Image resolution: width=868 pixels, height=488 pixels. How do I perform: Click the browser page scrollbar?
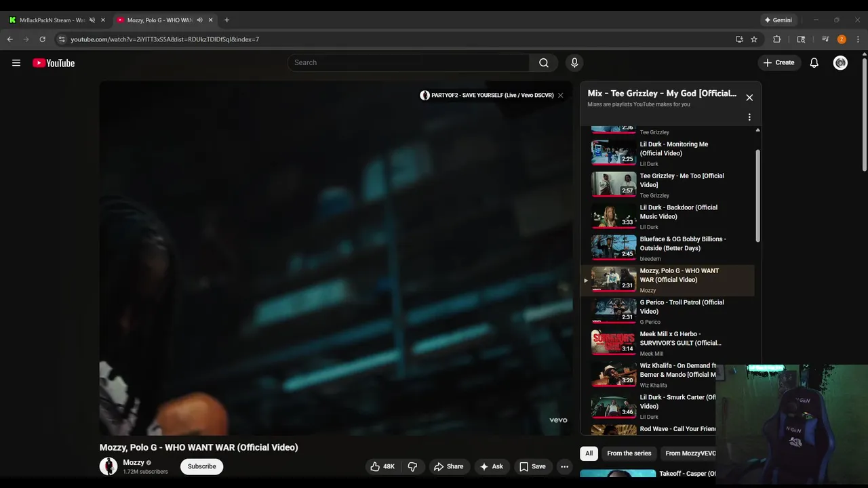pos(864,115)
